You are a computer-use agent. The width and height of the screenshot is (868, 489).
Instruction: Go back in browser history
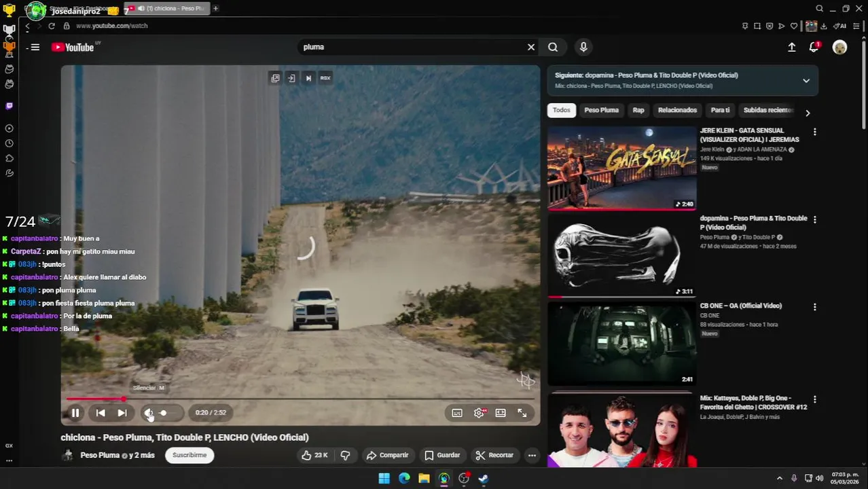click(x=27, y=26)
